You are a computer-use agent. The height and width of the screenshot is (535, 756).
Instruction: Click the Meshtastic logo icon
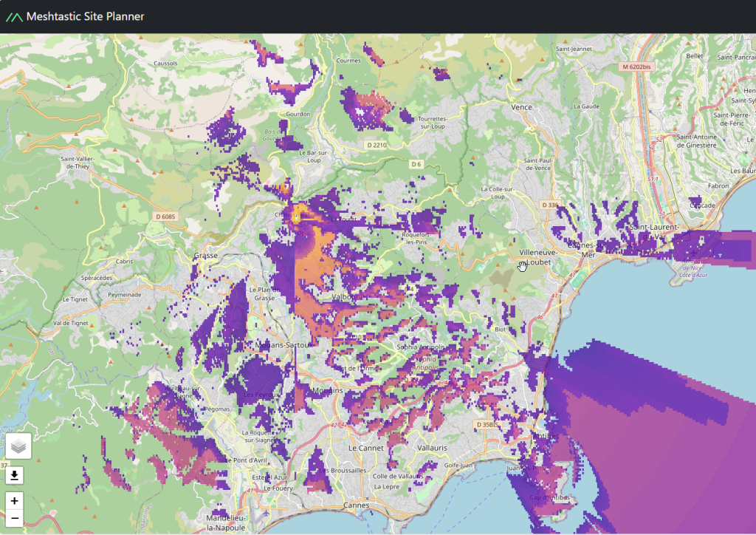pos(13,16)
